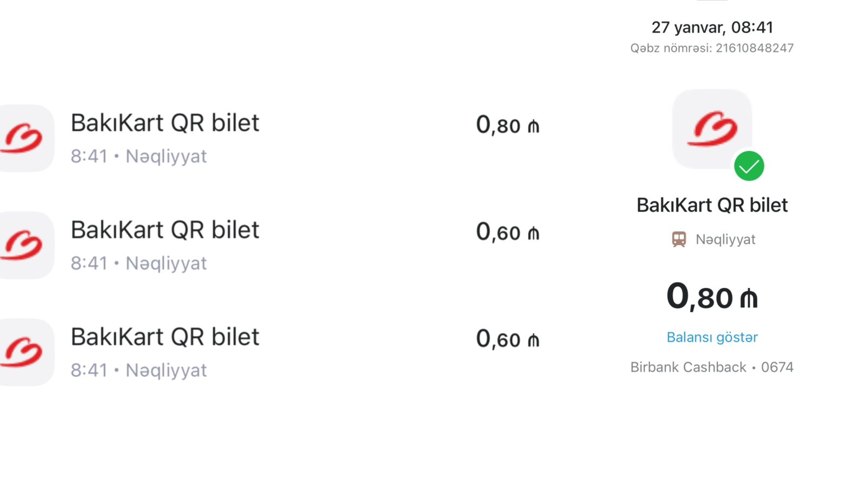Click the 0,60 ₼ amount in the last row
The width and height of the screenshot is (868, 489).
508,339
